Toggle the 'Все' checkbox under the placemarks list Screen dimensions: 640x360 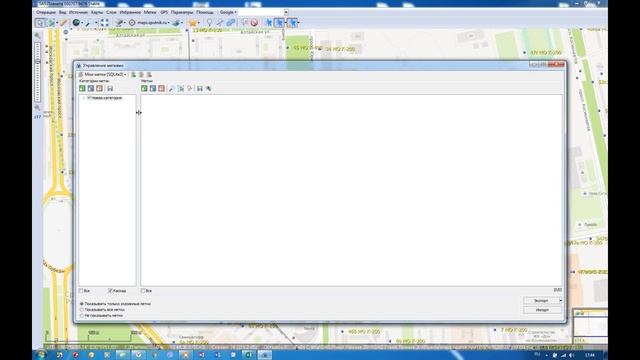tap(143, 291)
